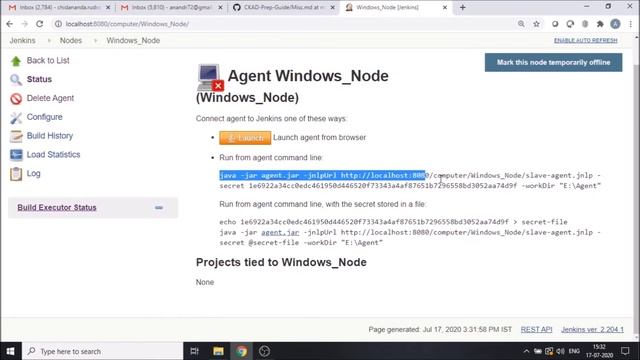
Task: Click the orange Launch button
Action: [245, 138]
